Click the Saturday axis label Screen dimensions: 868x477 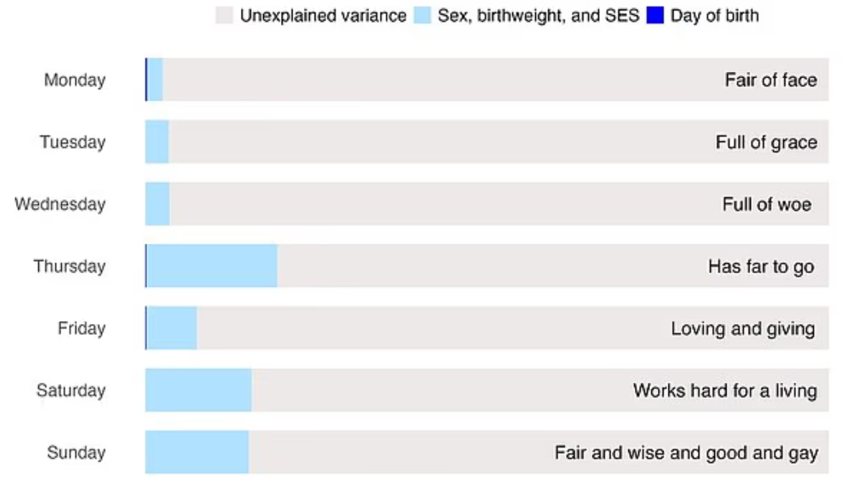click(71, 390)
